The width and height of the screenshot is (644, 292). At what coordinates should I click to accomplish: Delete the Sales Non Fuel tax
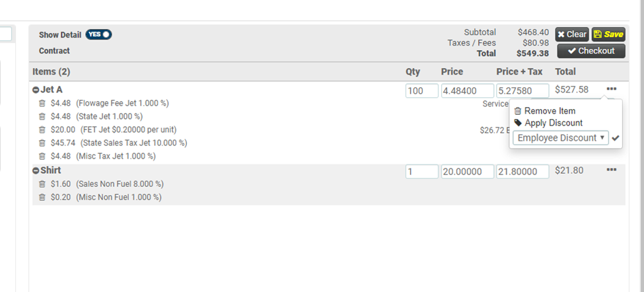tap(42, 184)
